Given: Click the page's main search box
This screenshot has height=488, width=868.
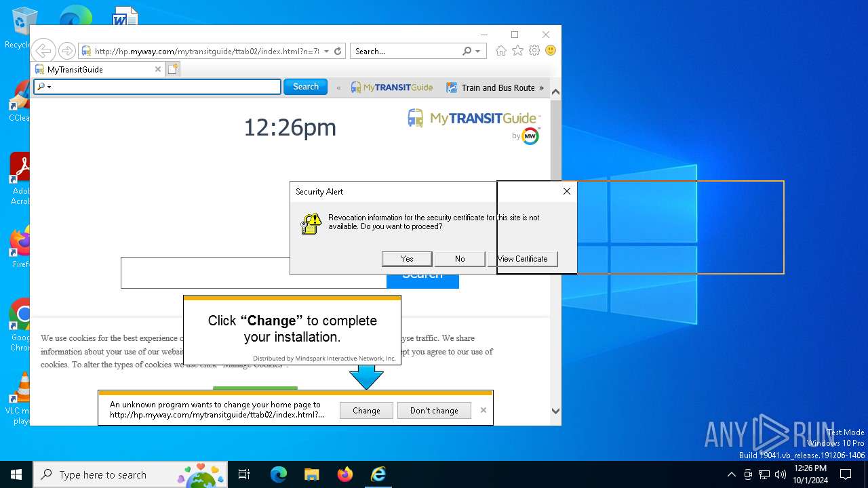Looking at the screenshot, I should click(254, 272).
